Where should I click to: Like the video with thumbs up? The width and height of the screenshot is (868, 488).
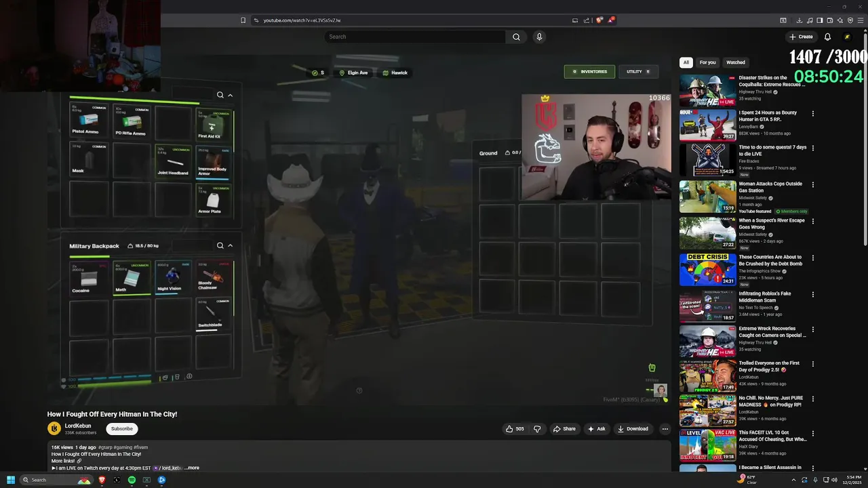tap(515, 429)
